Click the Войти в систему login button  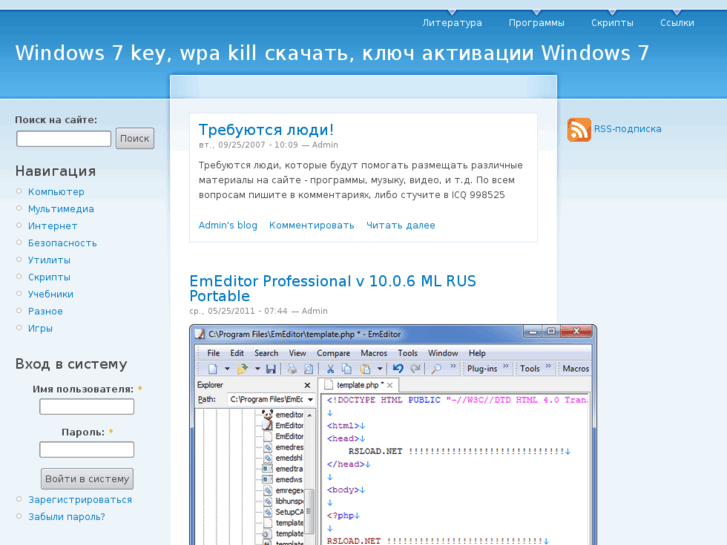click(x=87, y=479)
